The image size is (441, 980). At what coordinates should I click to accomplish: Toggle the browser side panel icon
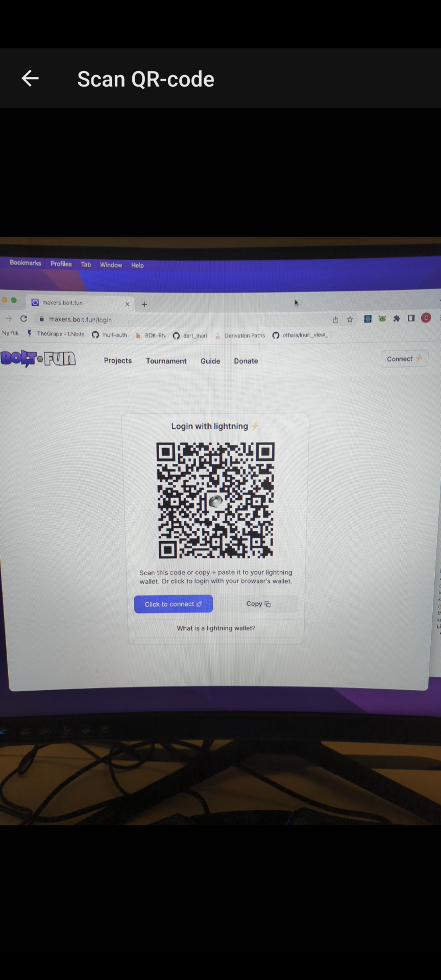point(411,318)
